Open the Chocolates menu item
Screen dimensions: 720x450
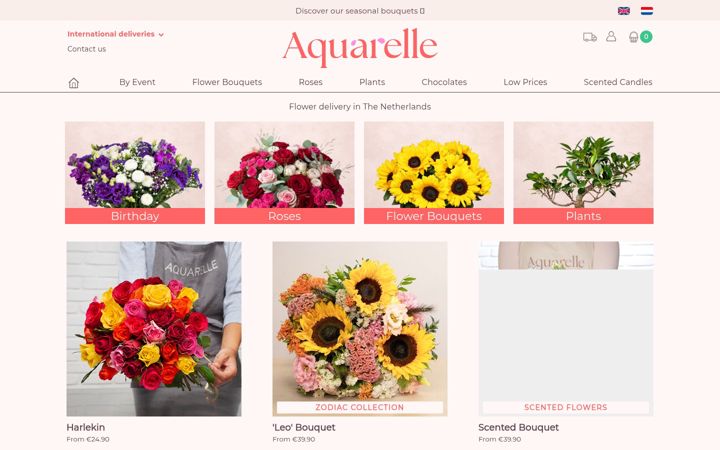(x=444, y=82)
